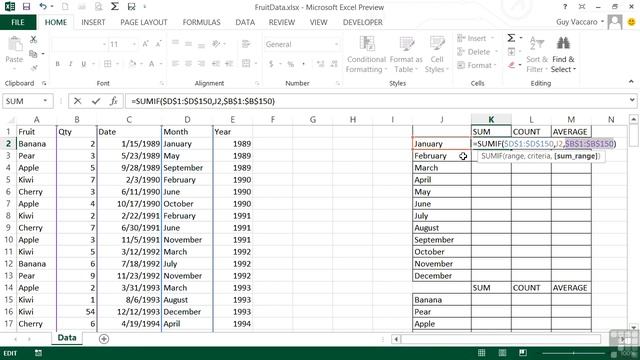Image resolution: width=640 pixels, height=360 pixels.
Task: Switch to the DATA tab
Action: coord(245,22)
